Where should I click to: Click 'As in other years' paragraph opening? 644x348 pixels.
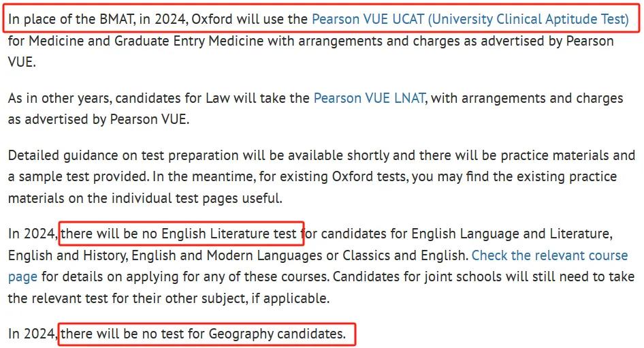59,99
